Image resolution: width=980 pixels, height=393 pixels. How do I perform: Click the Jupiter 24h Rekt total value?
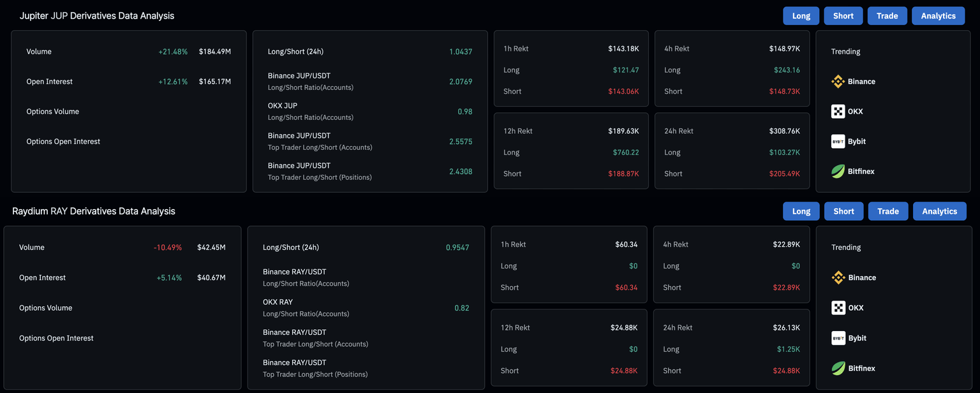(x=784, y=131)
